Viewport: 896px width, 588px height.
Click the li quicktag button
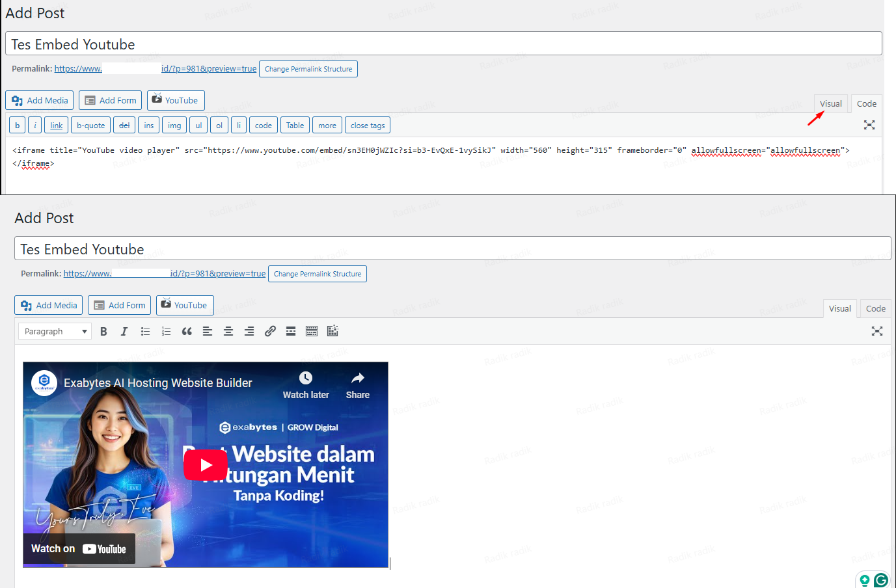[x=239, y=126]
